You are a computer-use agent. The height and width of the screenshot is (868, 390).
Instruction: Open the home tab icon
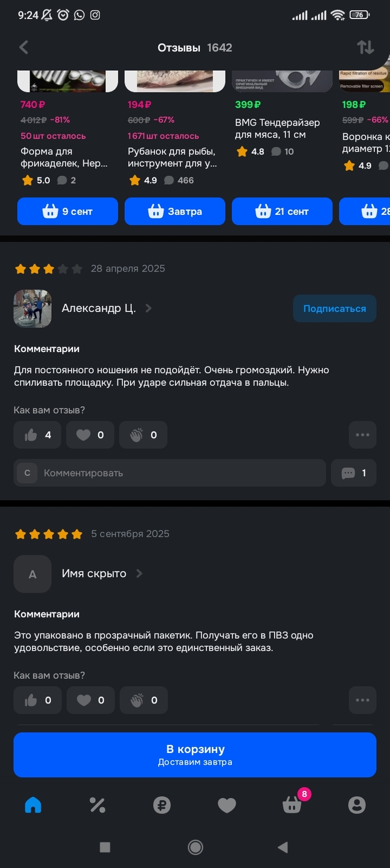(33, 804)
